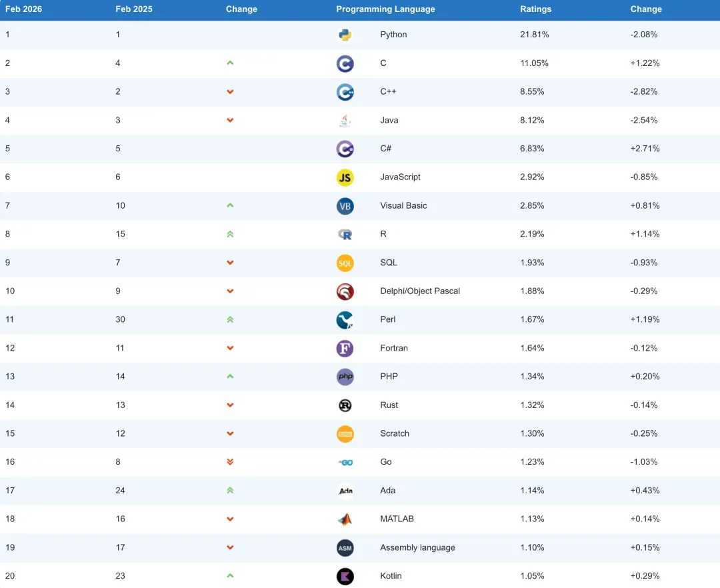Click the JavaScript JS logo icon

coord(345,177)
